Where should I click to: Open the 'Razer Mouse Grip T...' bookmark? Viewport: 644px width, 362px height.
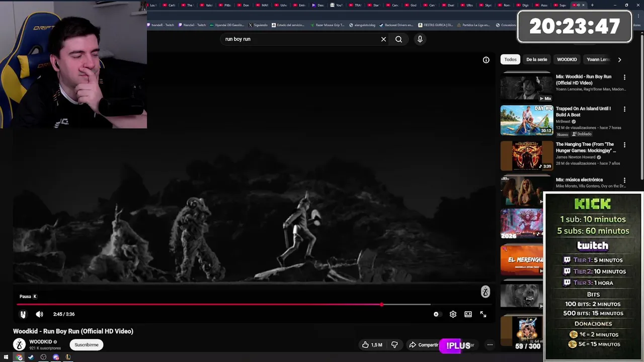pyautogui.click(x=328, y=25)
